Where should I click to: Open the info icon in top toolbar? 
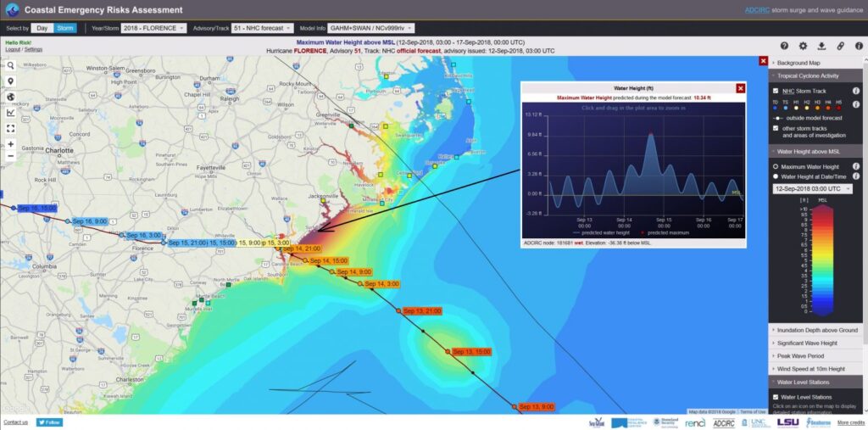coord(859,46)
